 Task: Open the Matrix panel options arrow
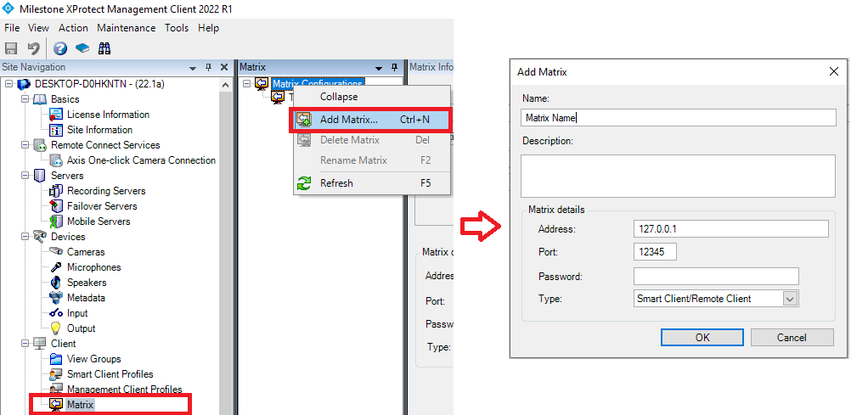coord(379,68)
